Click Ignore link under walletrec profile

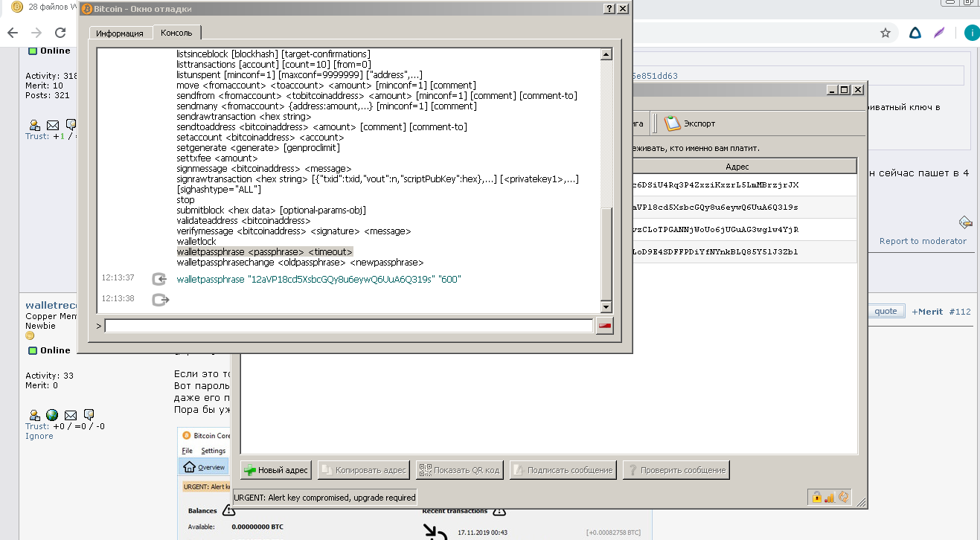point(39,436)
